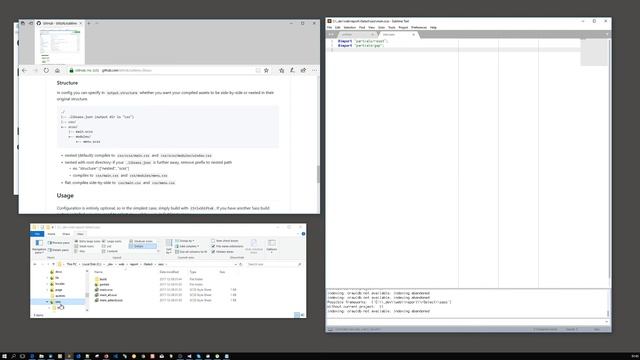Click the browser back arrow in Edge
Viewport: 640px width, 360px height.
pyautogui.click(x=24, y=70)
